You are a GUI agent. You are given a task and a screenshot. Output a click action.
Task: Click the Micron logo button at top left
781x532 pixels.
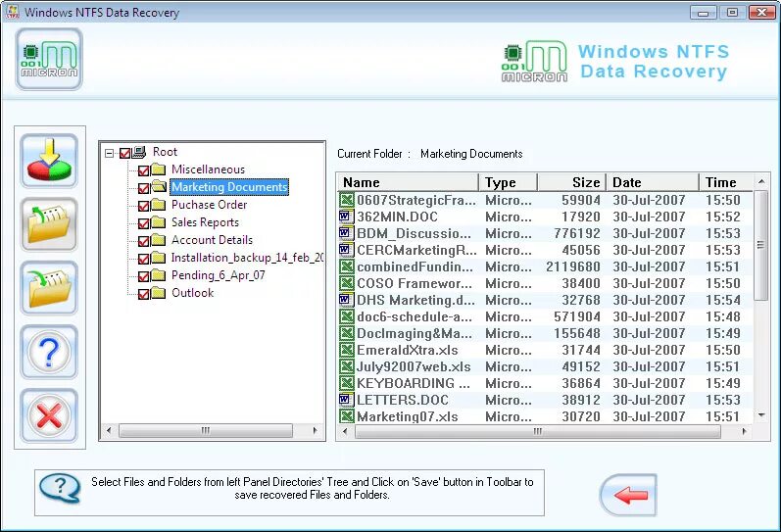pos(49,60)
